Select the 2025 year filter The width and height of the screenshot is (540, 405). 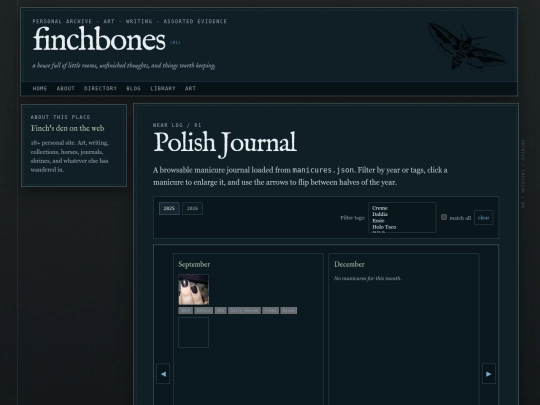(x=169, y=208)
